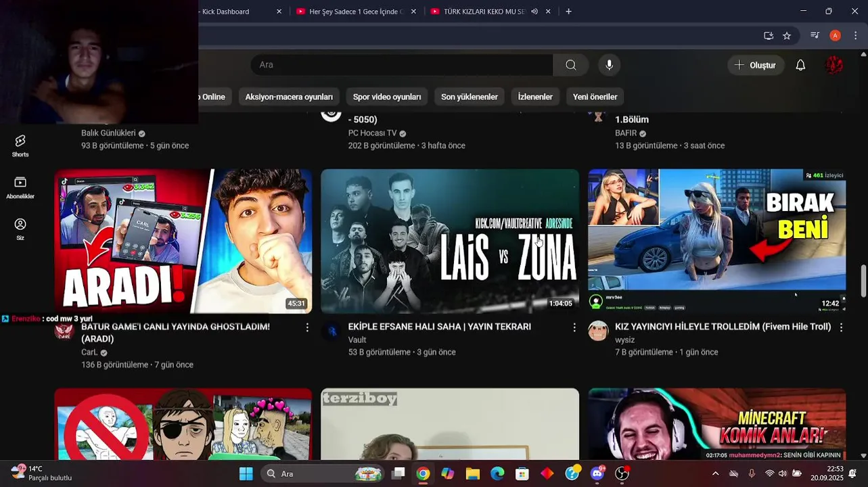The width and height of the screenshot is (868, 487).
Task: Open Task View on the taskbar
Action: (398, 473)
